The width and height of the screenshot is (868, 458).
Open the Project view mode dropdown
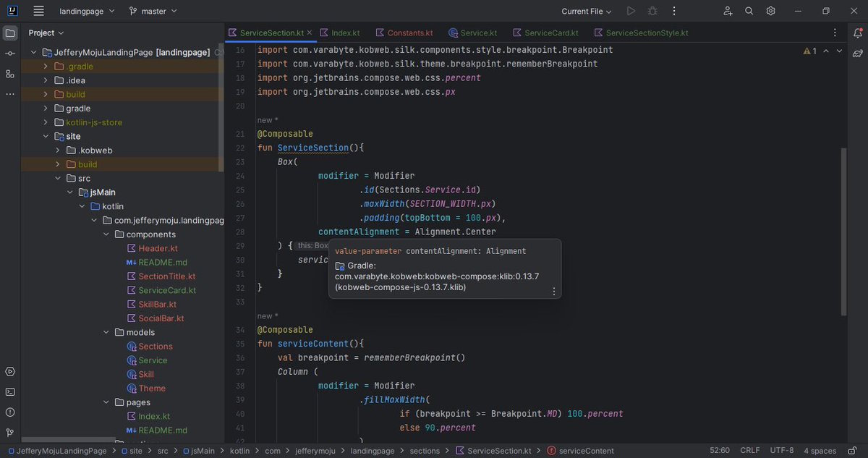click(46, 33)
